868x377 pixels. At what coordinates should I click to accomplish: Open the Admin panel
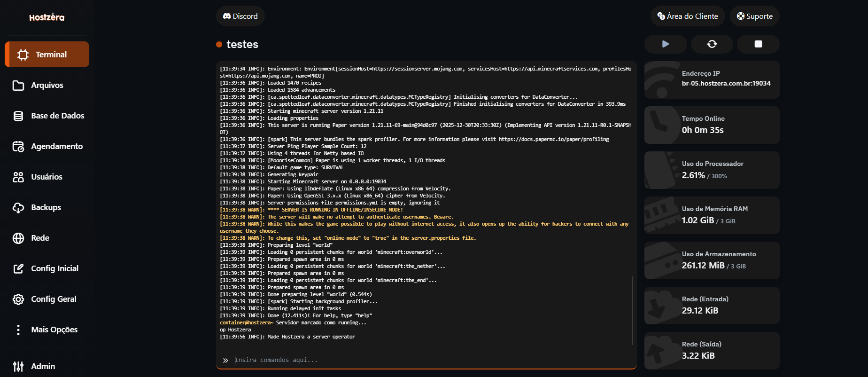[43, 366]
